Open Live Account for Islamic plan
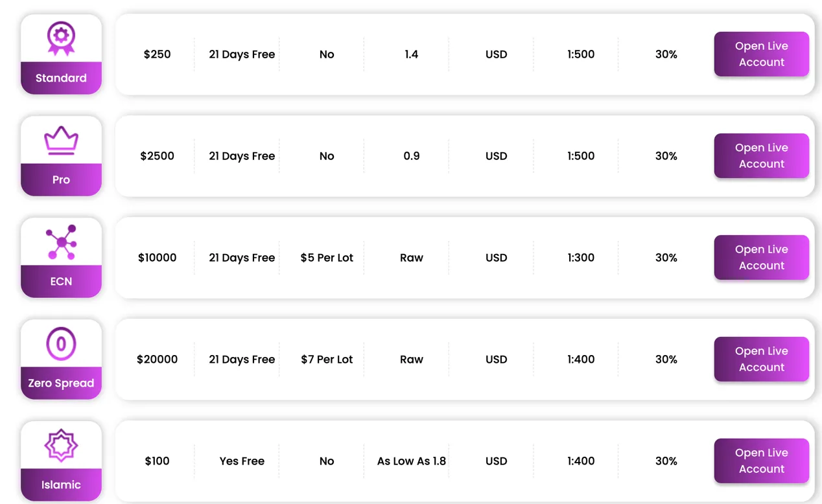822x504 pixels. pyautogui.click(x=762, y=461)
